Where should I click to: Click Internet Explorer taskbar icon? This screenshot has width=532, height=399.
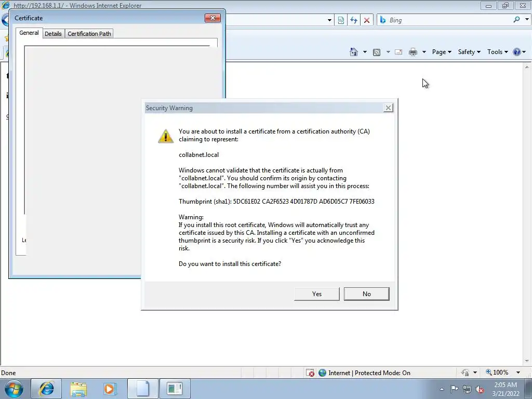tap(46, 389)
